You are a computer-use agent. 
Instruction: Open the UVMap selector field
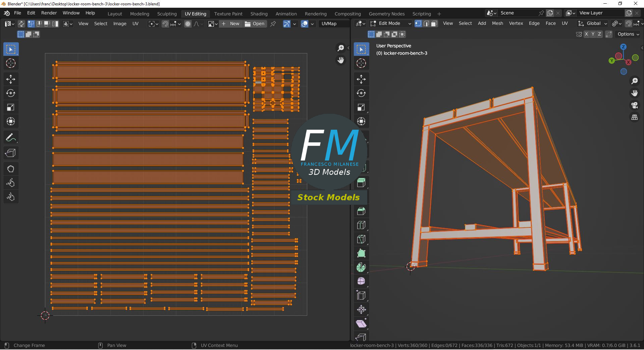click(334, 24)
